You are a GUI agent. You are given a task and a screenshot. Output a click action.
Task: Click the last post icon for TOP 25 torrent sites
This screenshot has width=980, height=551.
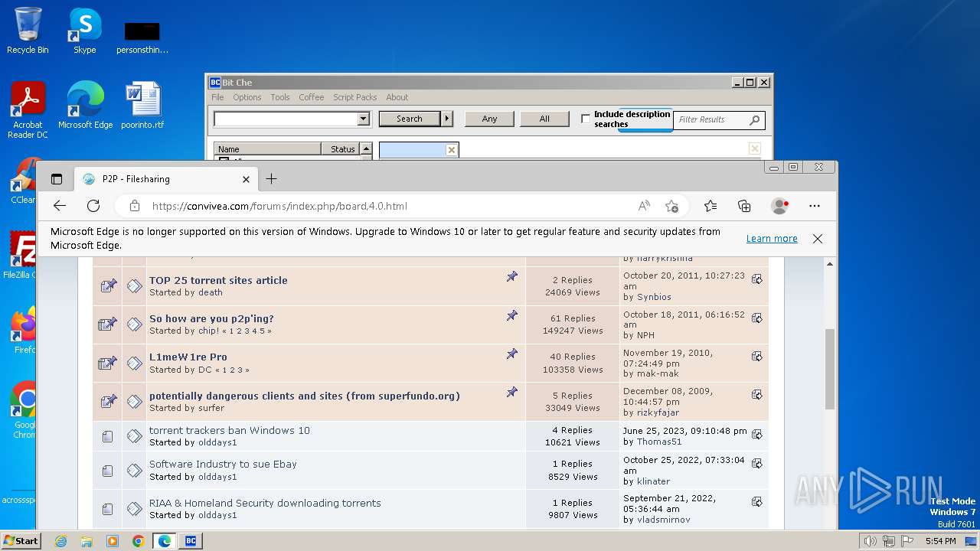click(x=757, y=279)
